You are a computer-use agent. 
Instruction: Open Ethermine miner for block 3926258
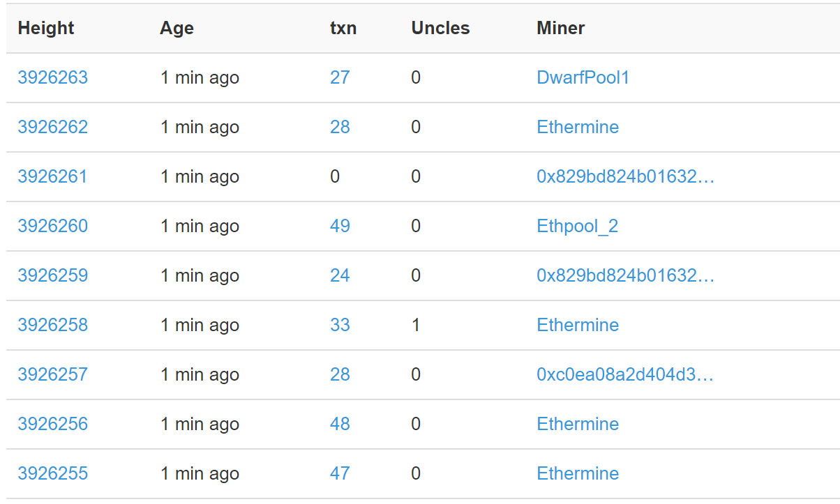click(578, 325)
